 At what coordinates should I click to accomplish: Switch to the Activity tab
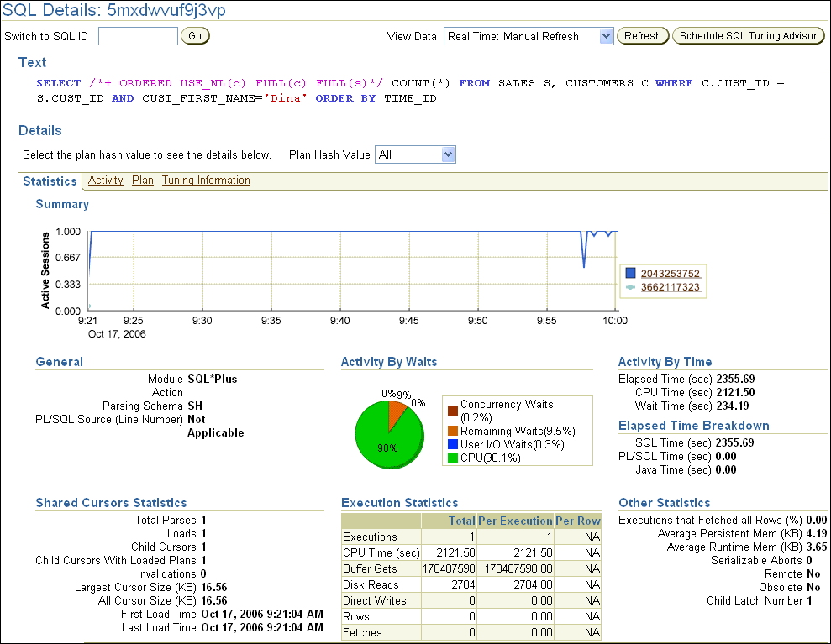point(105,181)
